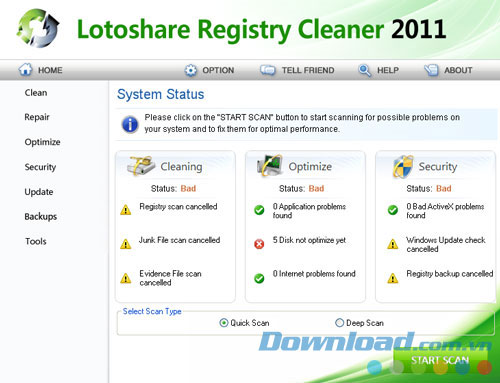Click warning icon beside Junk File scan cancelled
This screenshot has width=500, height=383.
click(x=126, y=244)
